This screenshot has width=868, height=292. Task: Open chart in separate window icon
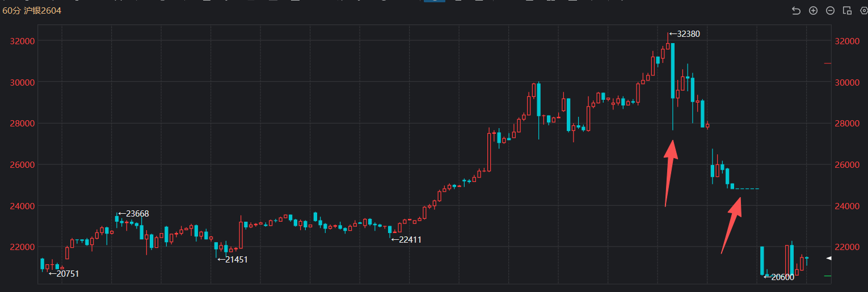847,11
